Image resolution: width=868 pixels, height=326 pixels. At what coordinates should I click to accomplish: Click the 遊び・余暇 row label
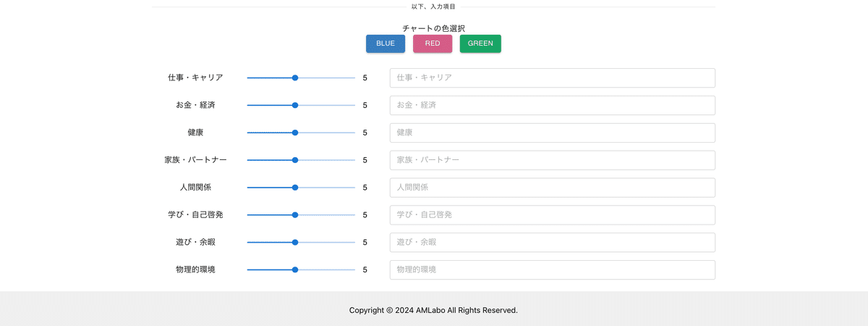195,242
